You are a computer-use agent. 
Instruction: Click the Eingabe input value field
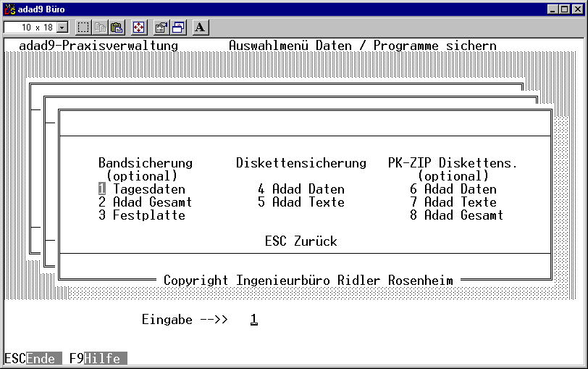tap(254, 320)
